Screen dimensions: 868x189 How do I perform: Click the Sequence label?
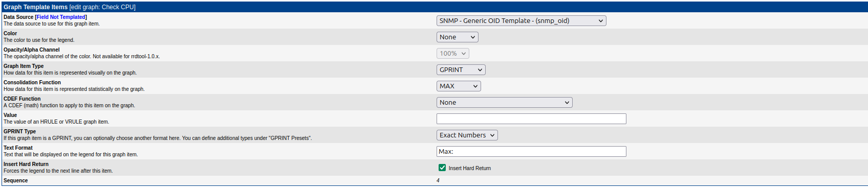tap(16, 181)
